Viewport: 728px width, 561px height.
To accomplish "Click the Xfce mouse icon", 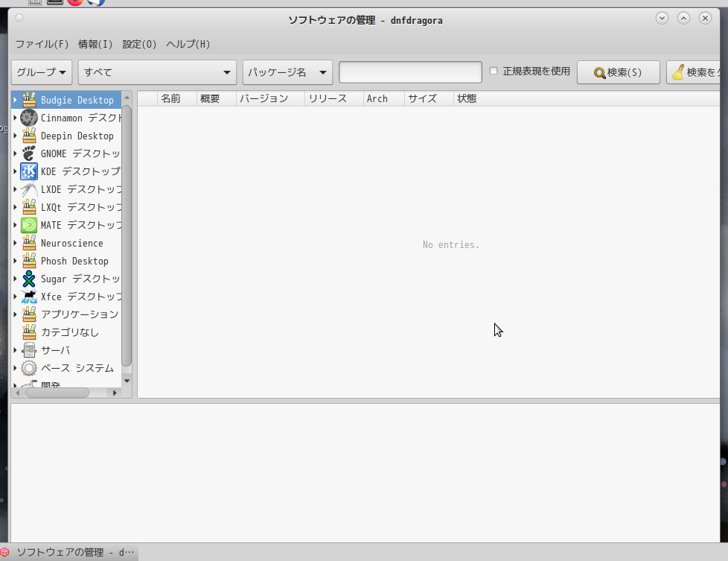I will click(29, 297).
